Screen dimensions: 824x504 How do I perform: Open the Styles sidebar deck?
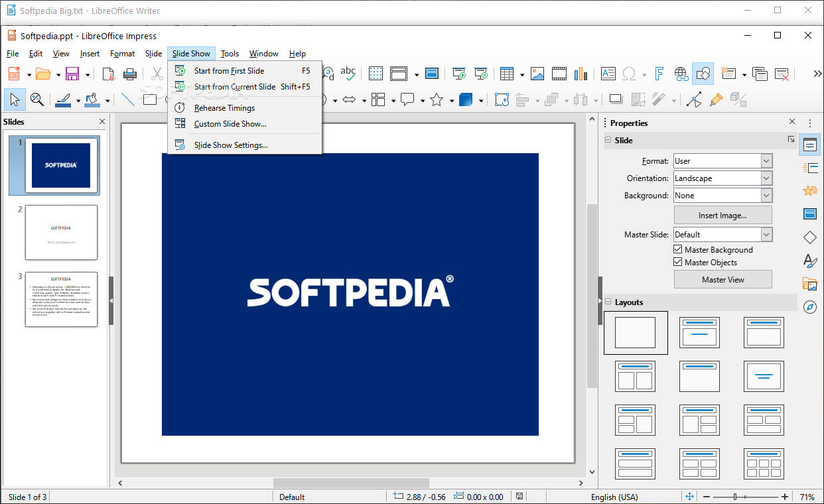click(x=810, y=260)
